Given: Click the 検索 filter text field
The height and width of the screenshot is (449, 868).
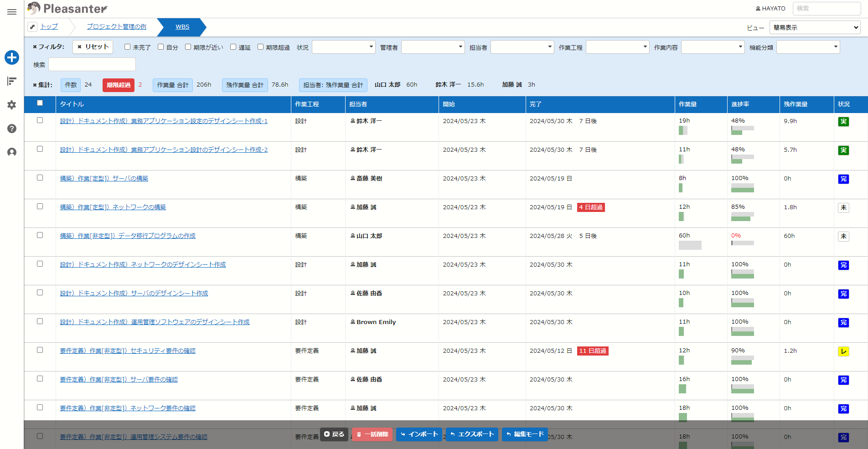Looking at the screenshot, I should coord(92,64).
